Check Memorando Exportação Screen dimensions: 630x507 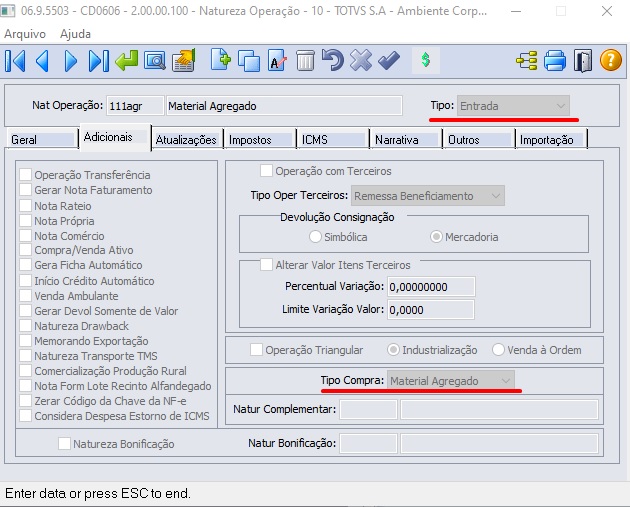[25, 341]
